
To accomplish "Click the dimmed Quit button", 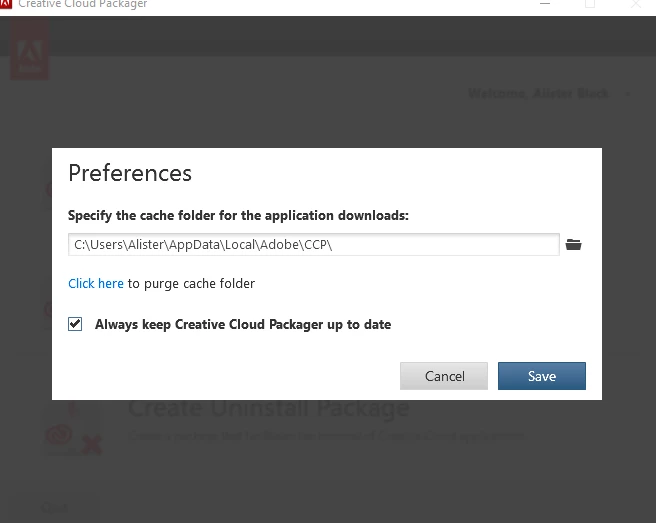I will pos(55,508).
